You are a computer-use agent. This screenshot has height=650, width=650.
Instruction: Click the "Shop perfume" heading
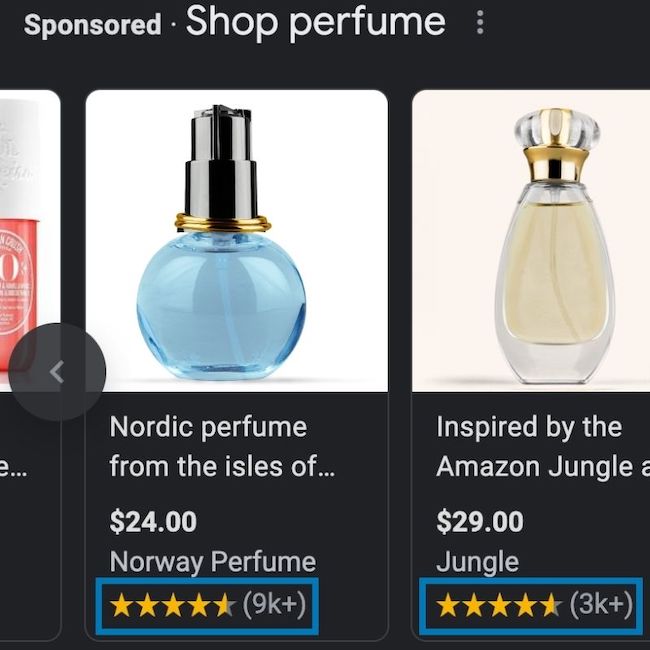pyautogui.click(x=315, y=22)
